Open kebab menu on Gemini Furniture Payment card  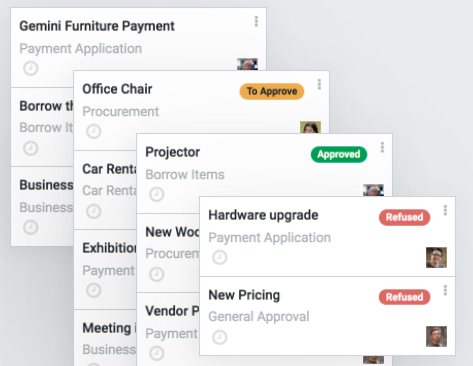[256, 21]
